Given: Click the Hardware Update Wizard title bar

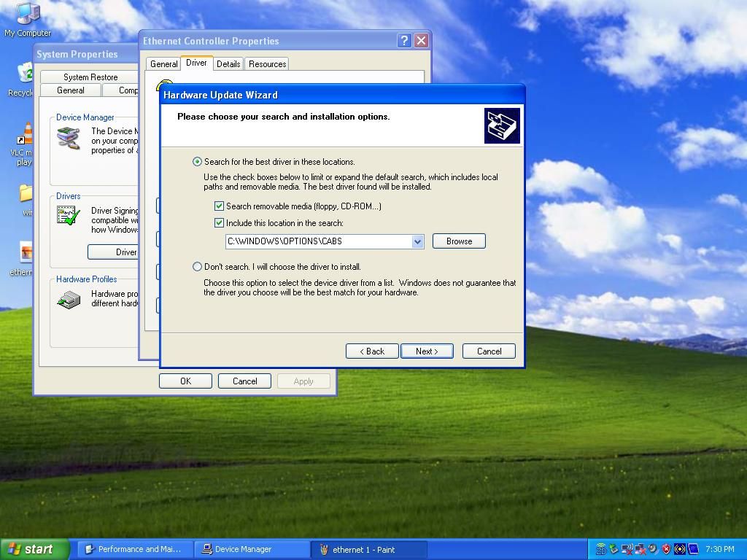Looking at the screenshot, I should click(342, 95).
